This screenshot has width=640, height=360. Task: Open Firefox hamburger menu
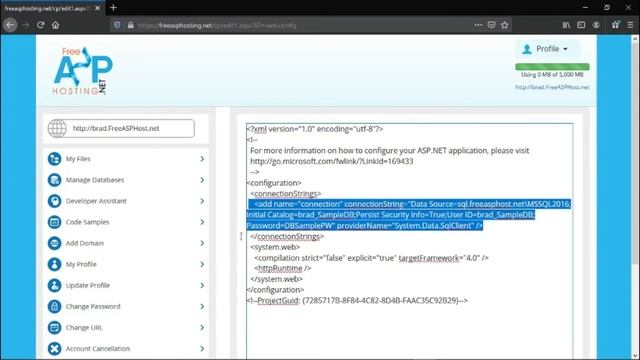pyautogui.click(x=630, y=25)
